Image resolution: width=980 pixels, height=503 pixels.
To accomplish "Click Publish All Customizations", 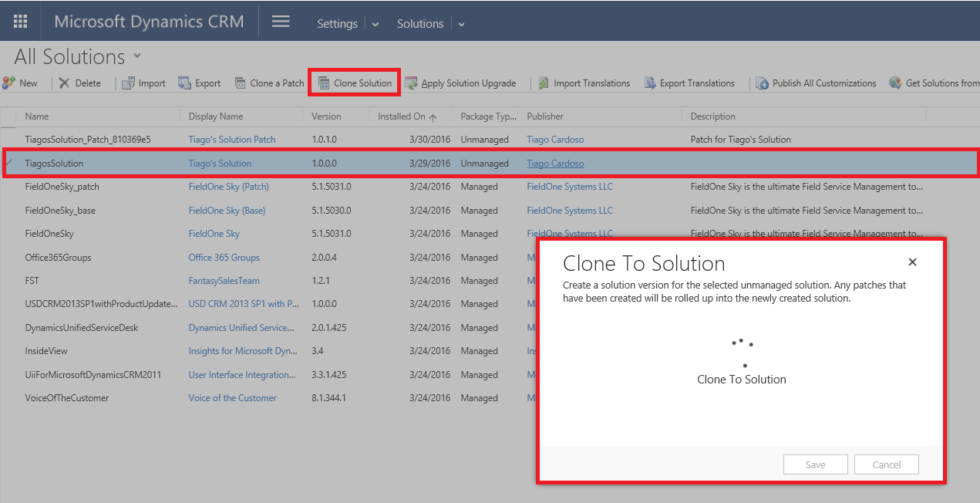I will 816,83.
